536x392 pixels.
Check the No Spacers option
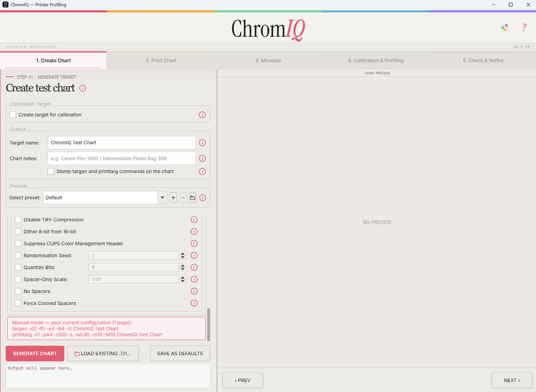(x=18, y=291)
